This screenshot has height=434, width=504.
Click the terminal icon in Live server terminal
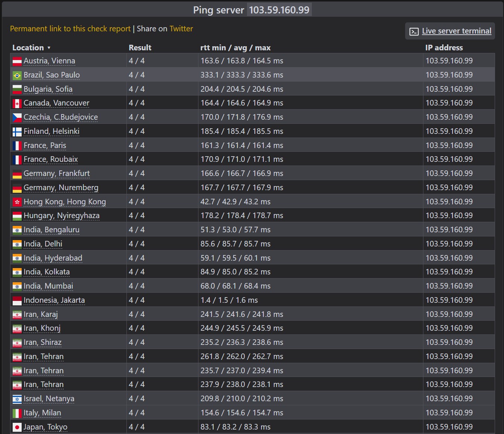(x=414, y=31)
